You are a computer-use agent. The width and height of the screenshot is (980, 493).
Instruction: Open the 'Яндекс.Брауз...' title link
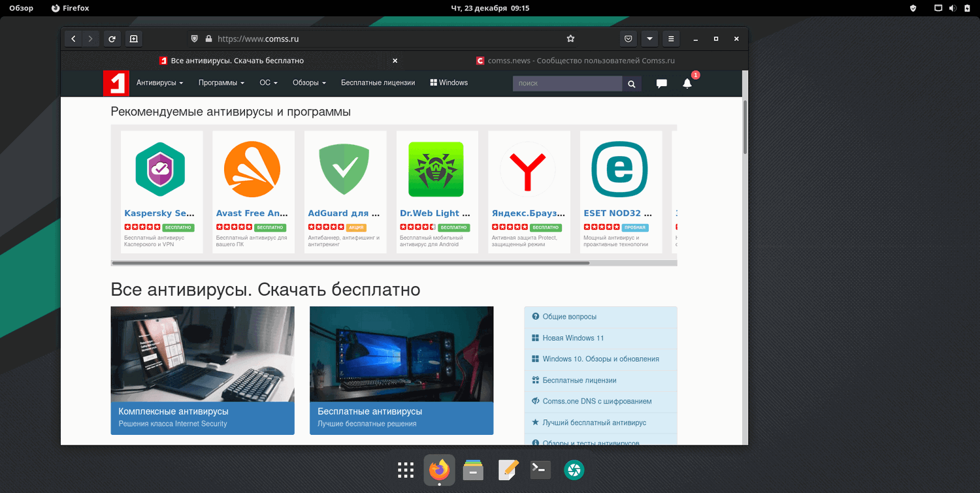tap(527, 214)
